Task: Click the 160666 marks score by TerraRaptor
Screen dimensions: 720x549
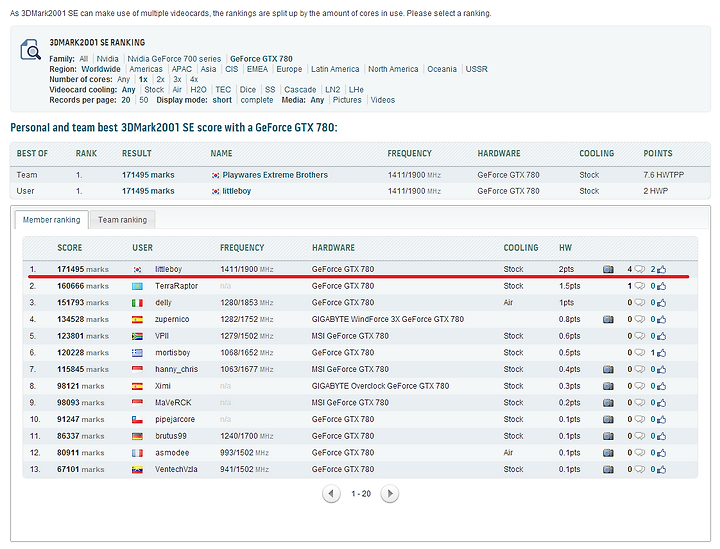Action: pos(83,286)
